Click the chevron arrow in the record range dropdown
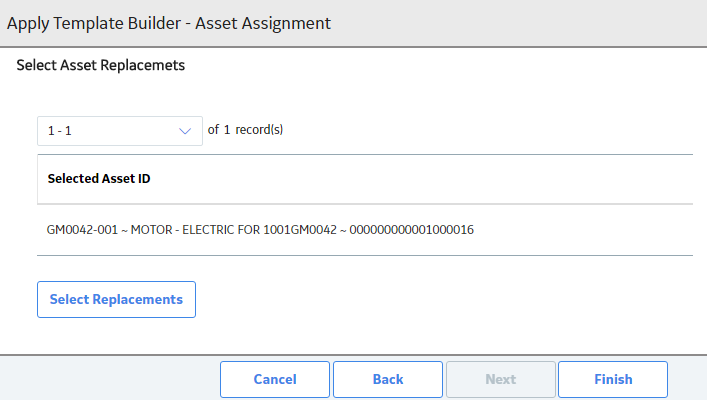This screenshot has height=400, width=707. click(184, 131)
